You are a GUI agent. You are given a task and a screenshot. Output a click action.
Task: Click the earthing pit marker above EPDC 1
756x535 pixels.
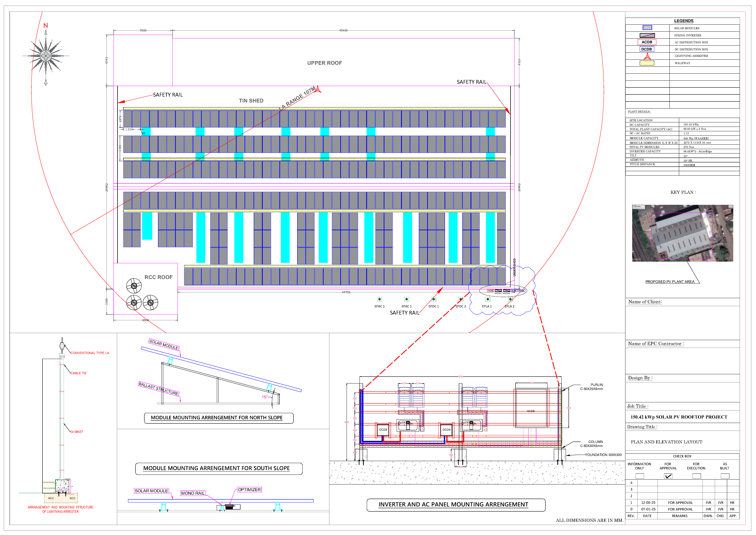click(x=434, y=299)
